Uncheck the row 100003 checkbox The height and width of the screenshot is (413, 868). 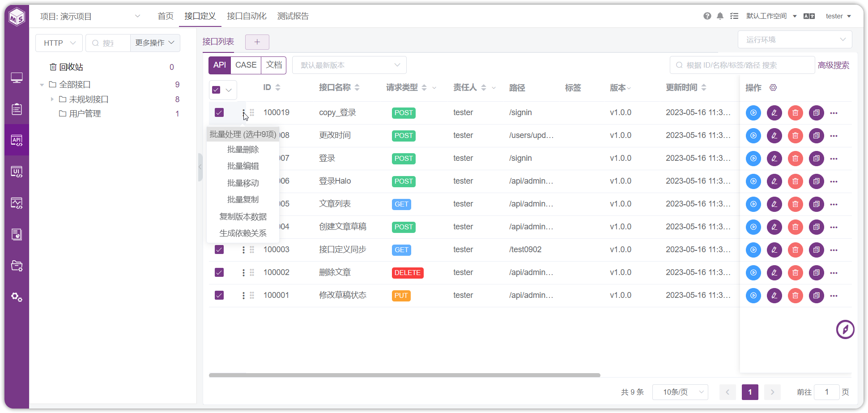coord(219,250)
